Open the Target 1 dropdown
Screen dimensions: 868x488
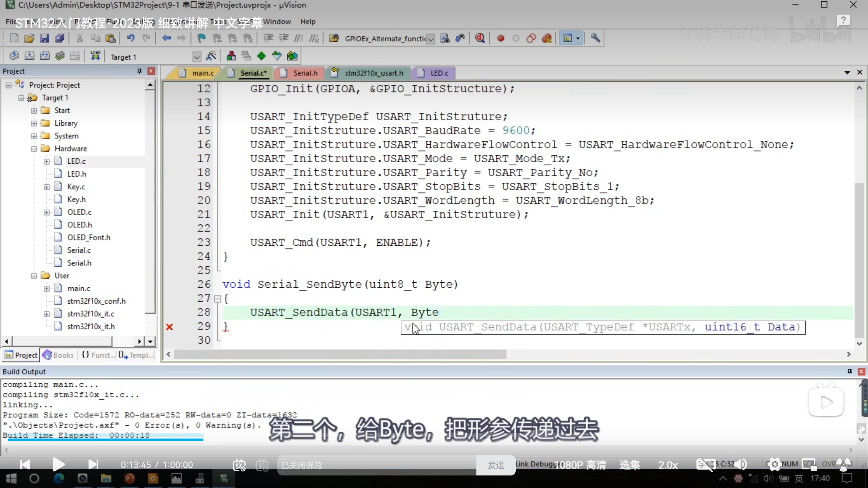click(x=197, y=57)
